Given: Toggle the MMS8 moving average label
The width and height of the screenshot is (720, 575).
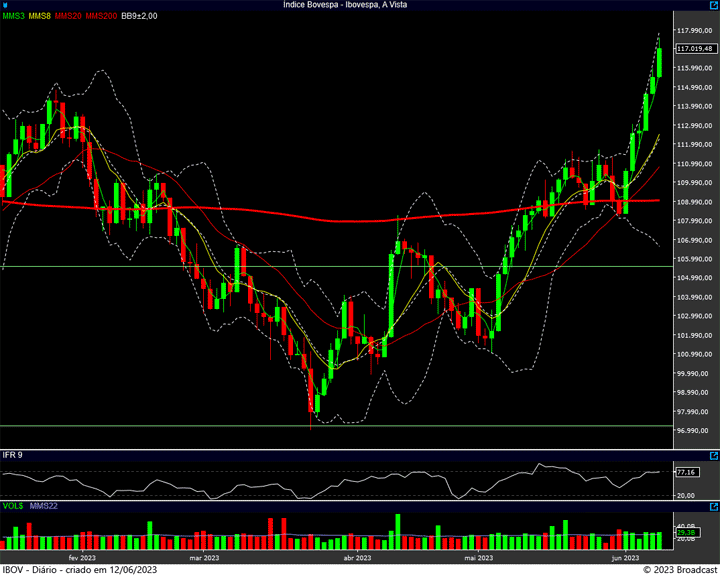Looking at the screenshot, I should [41, 16].
